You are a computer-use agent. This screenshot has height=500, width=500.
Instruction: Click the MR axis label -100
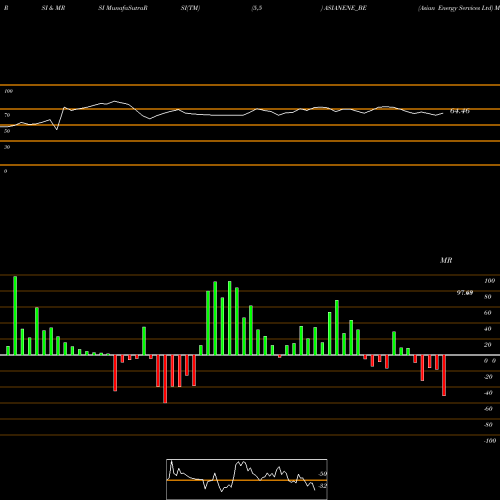click(489, 441)
